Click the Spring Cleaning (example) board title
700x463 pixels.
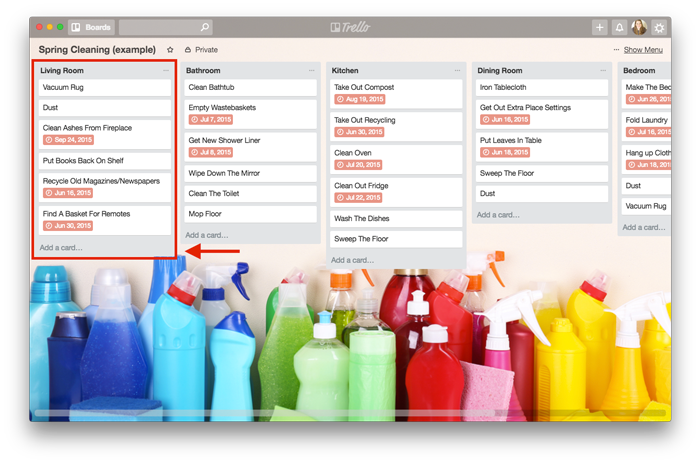coord(97,50)
